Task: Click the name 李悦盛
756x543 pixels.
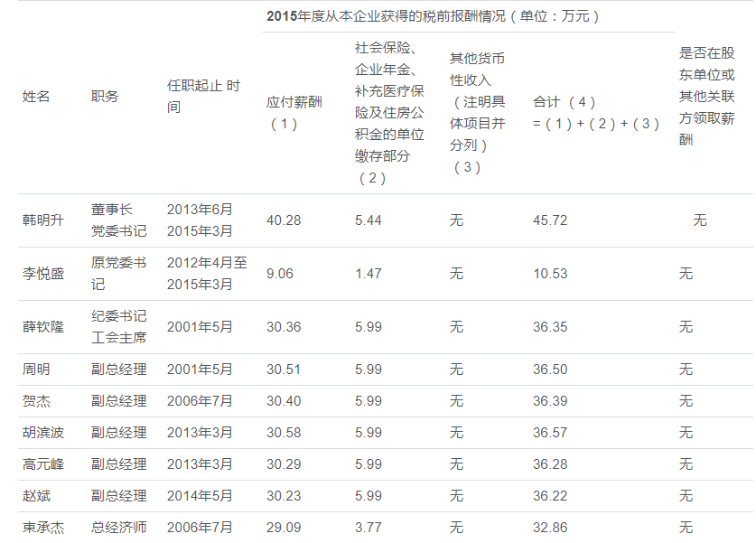Action: pyautogui.click(x=43, y=274)
